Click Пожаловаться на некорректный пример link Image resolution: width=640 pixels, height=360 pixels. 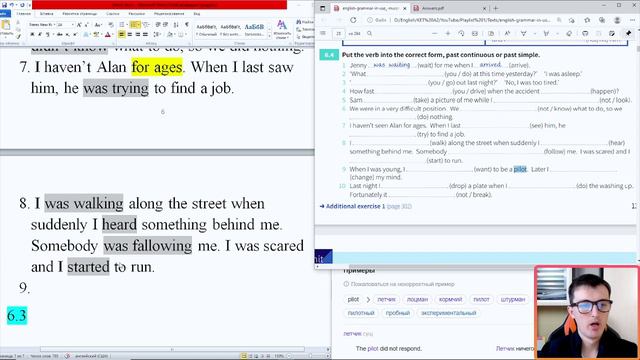[402, 284]
